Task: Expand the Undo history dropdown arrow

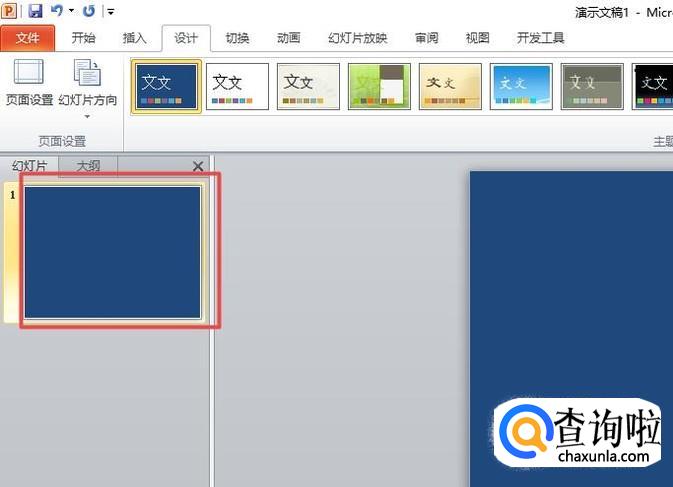Action: (71, 11)
